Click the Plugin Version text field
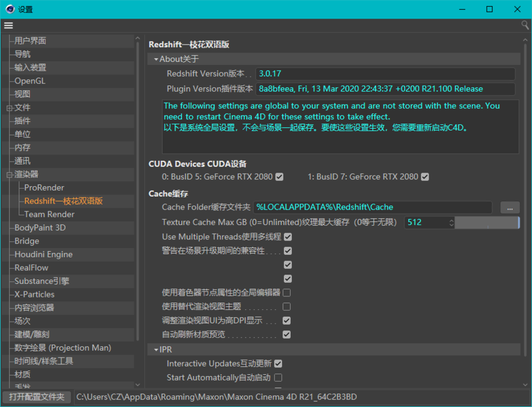 [x=385, y=89]
